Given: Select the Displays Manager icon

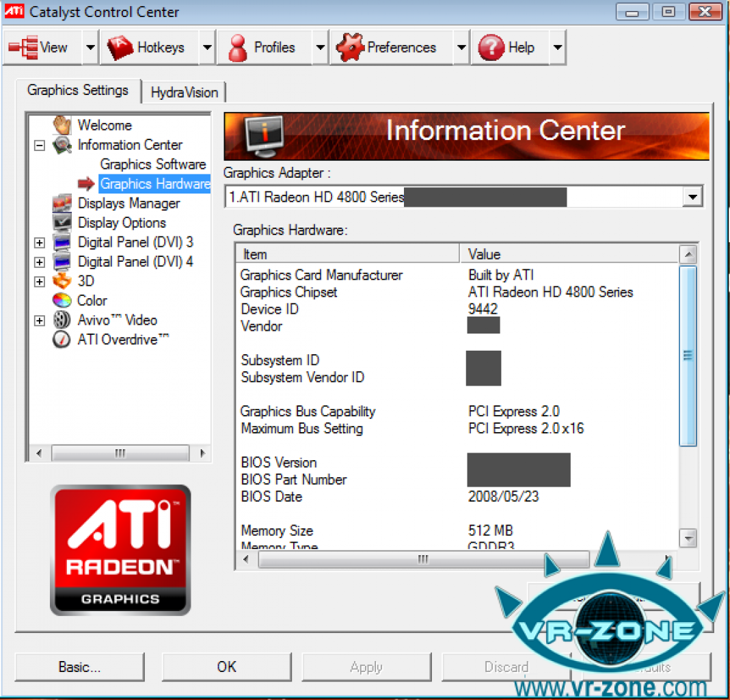Looking at the screenshot, I should point(62,203).
